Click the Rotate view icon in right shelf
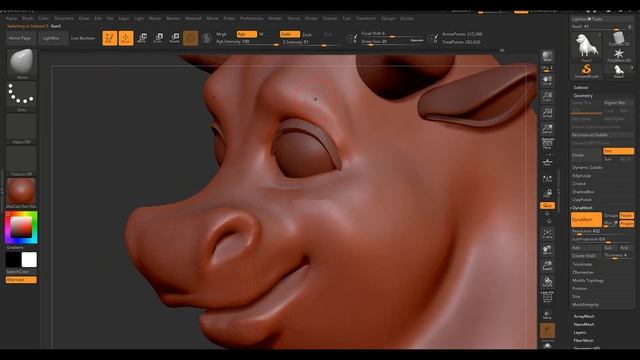The width and height of the screenshot is (640, 360). (x=547, y=282)
